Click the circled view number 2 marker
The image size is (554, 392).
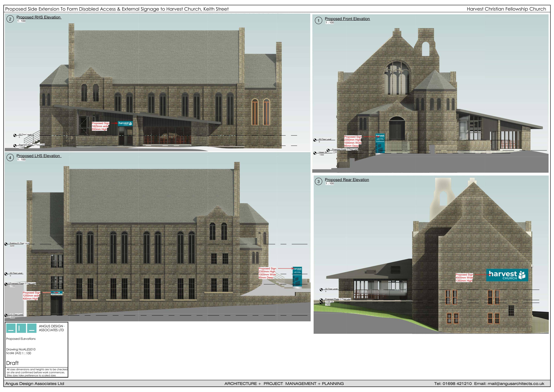tap(10, 19)
